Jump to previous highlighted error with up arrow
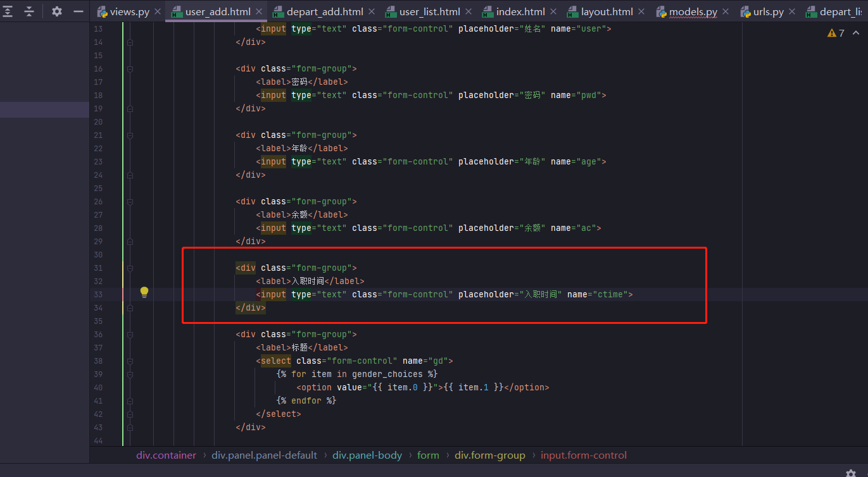The width and height of the screenshot is (868, 477). pyautogui.click(x=855, y=33)
